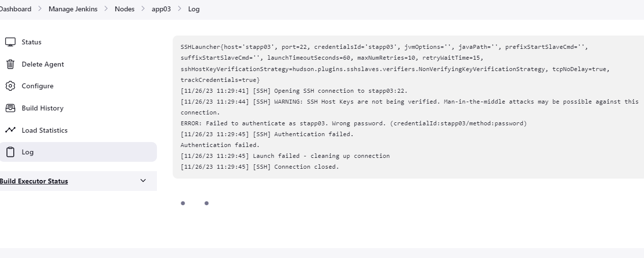The image size is (644, 258).
Task: Open the Status page from sidebar text
Action: coord(32,42)
